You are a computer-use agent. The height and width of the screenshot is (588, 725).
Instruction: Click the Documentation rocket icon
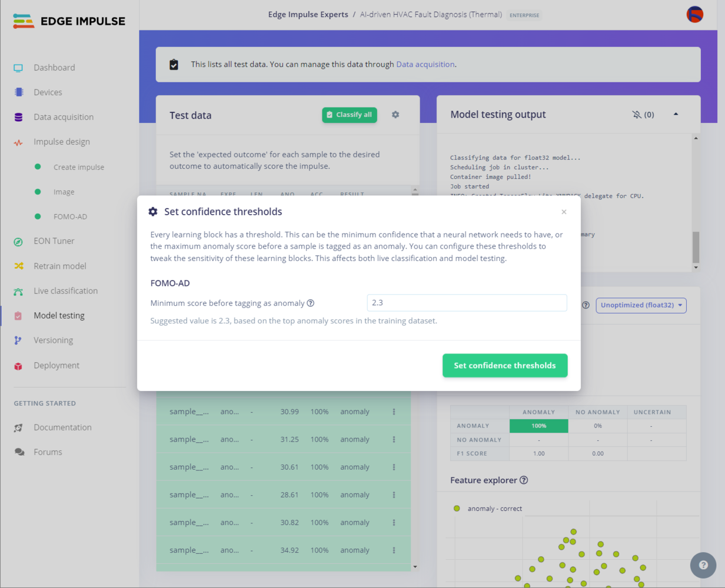(x=18, y=427)
